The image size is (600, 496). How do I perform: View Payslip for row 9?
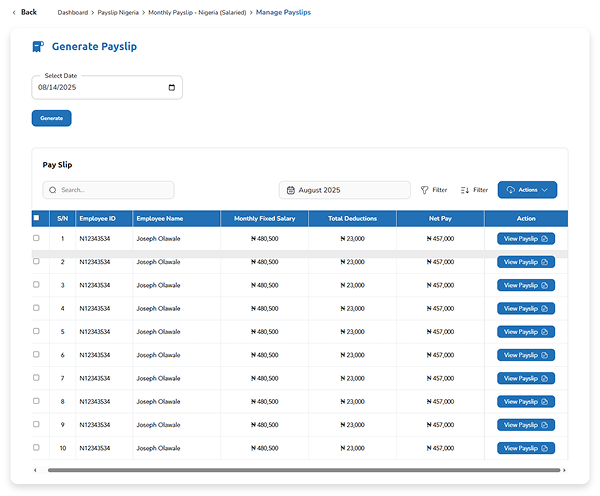tap(526, 425)
